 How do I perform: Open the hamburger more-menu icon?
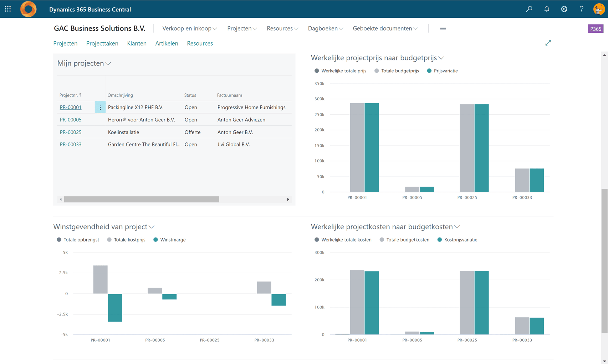pyautogui.click(x=443, y=28)
